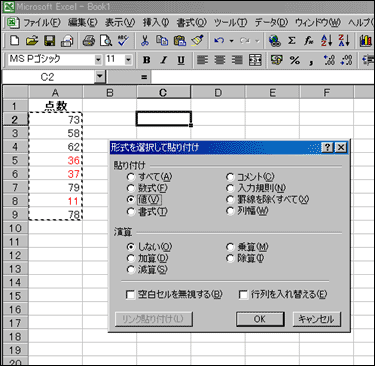Select the 入力規則(N) radio button
The height and width of the screenshot is (366, 375).
230,188
